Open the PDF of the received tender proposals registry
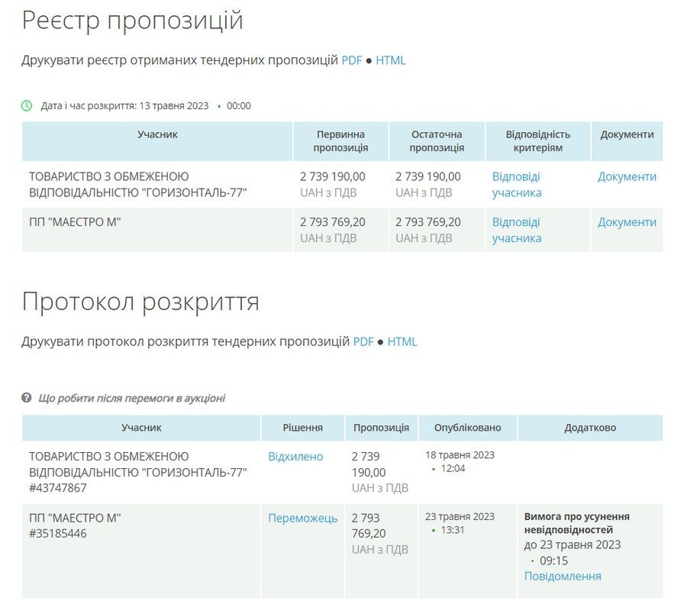Image resolution: width=700 pixels, height=611 pixels. [353, 60]
